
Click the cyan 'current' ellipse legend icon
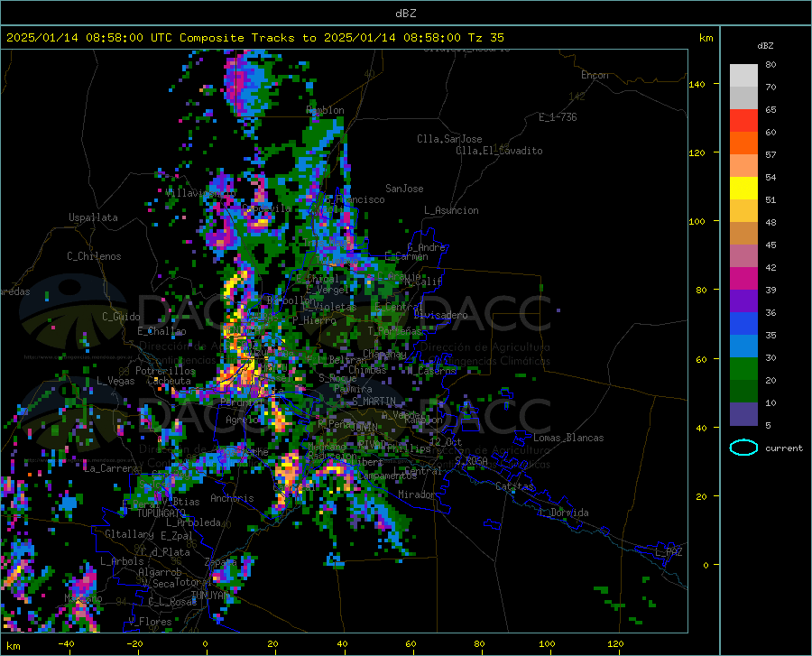point(743,448)
